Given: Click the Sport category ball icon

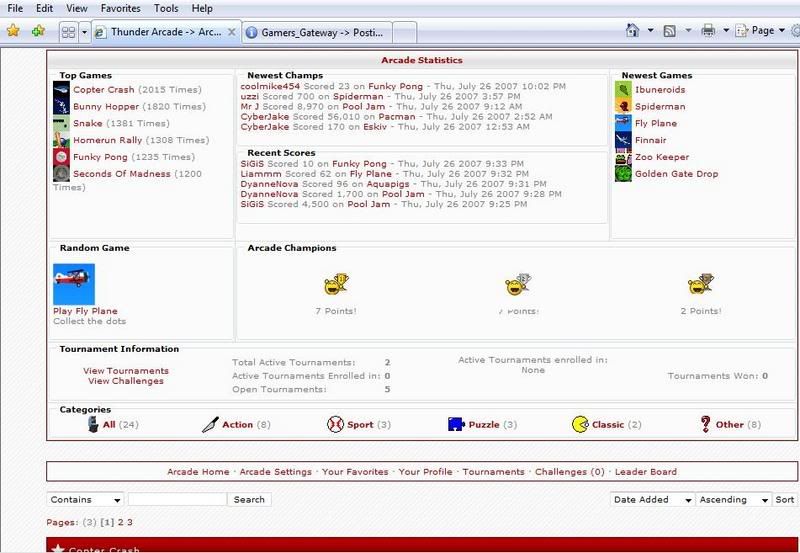Looking at the screenshot, I should [335, 424].
